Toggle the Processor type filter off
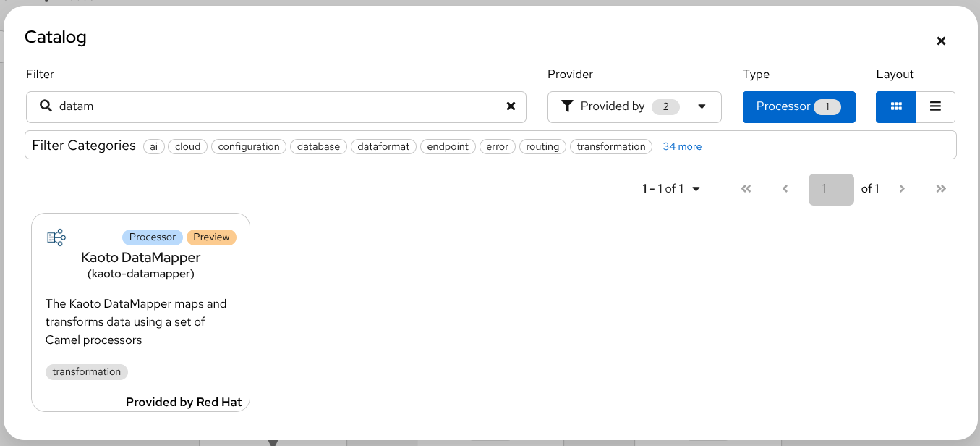The image size is (980, 446). click(x=798, y=106)
